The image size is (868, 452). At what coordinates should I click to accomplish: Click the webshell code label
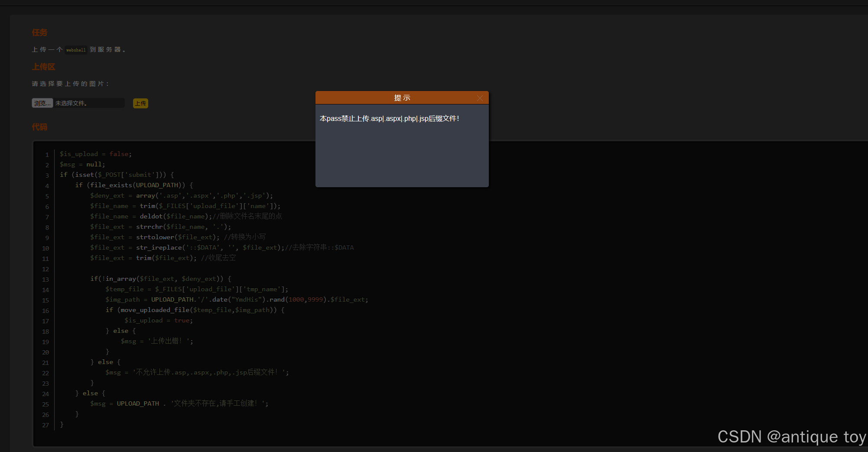[76, 50]
